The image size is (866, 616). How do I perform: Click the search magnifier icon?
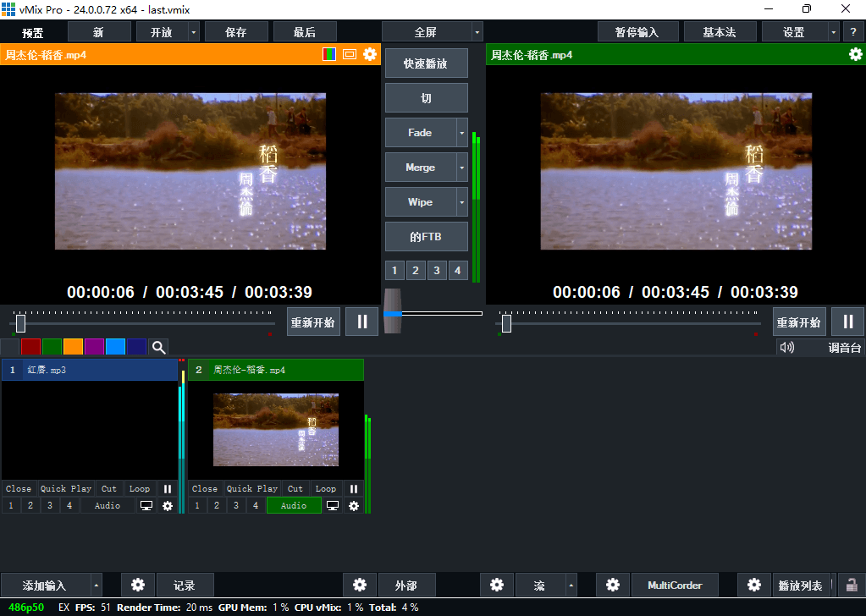pos(158,347)
